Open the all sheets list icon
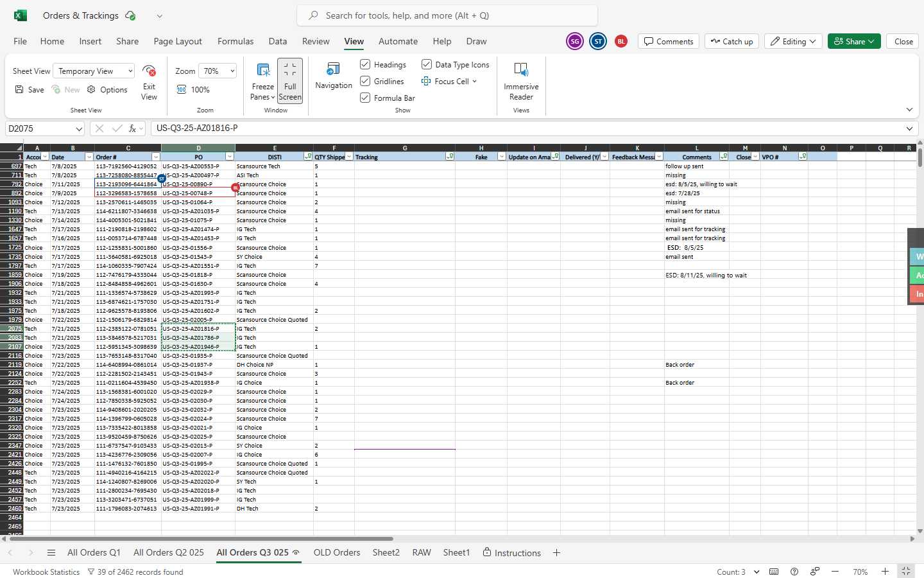This screenshot has height=578, width=924. pos(51,553)
